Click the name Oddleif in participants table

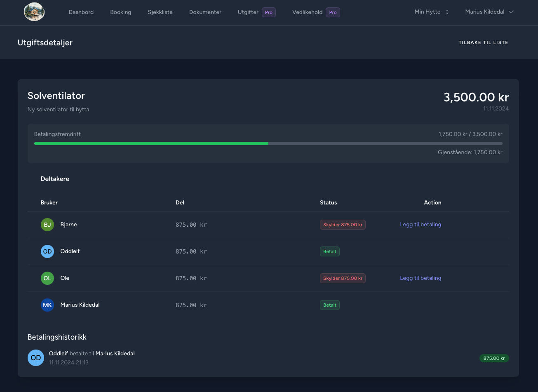pyautogui.click(x=70, y=251)
